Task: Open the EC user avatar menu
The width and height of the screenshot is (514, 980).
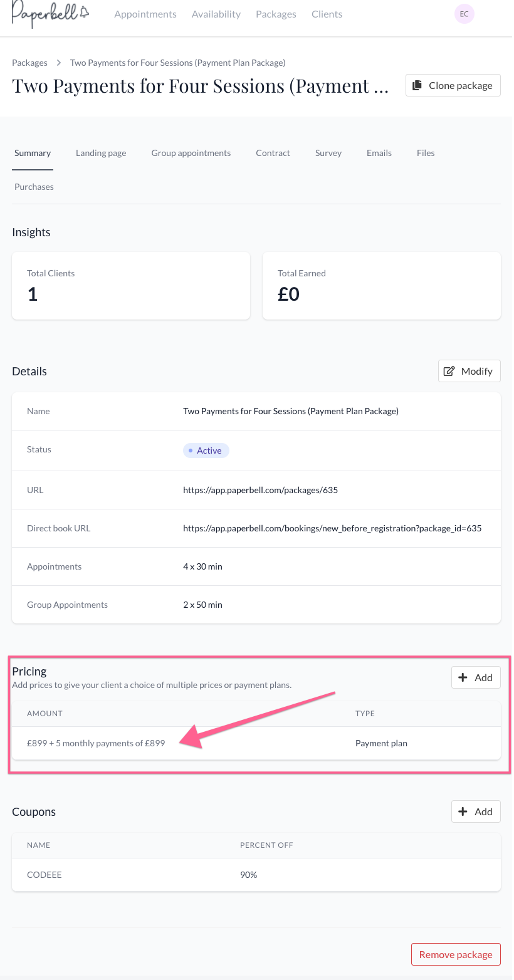Action: tap(464, 14)
